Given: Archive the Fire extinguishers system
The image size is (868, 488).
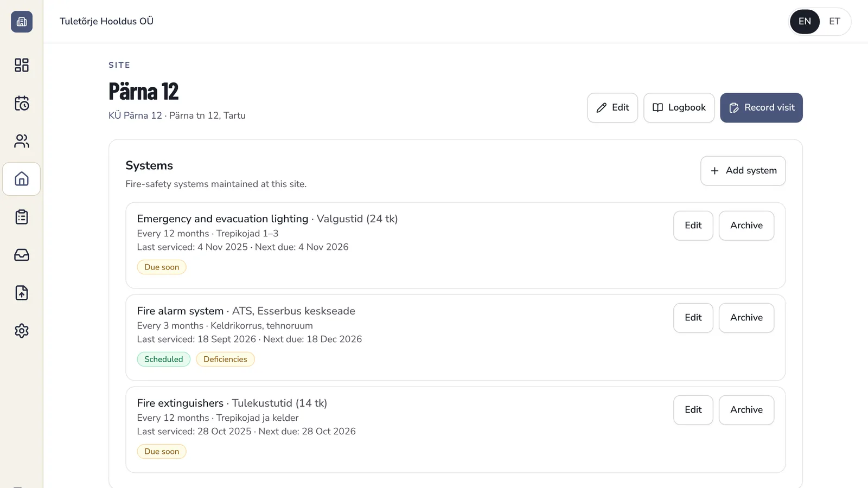Looking at the screenshot, I should 746,410.
